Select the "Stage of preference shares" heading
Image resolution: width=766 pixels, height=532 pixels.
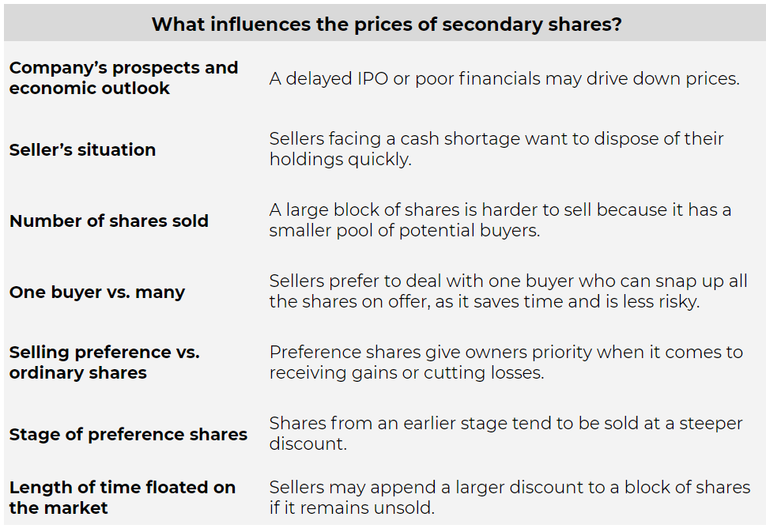tap(129, 434)
